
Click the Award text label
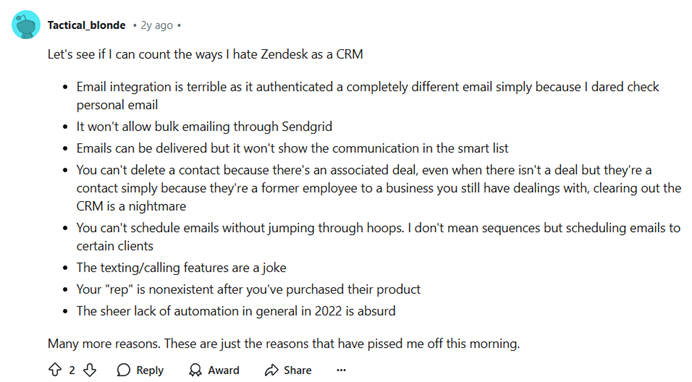(x=223, y=370)
